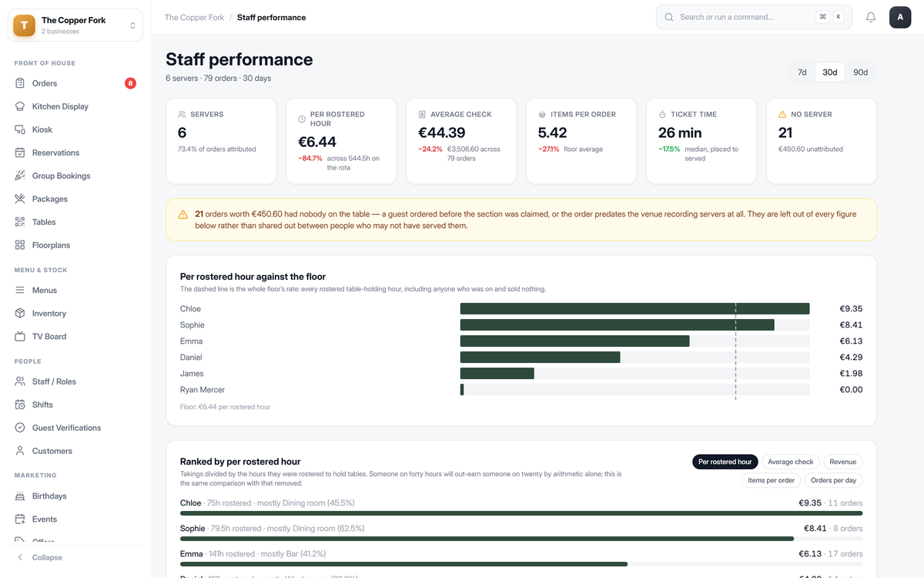Go to Shifts page
The width and height of the screenshot is (924, 578).
(75, 405)
